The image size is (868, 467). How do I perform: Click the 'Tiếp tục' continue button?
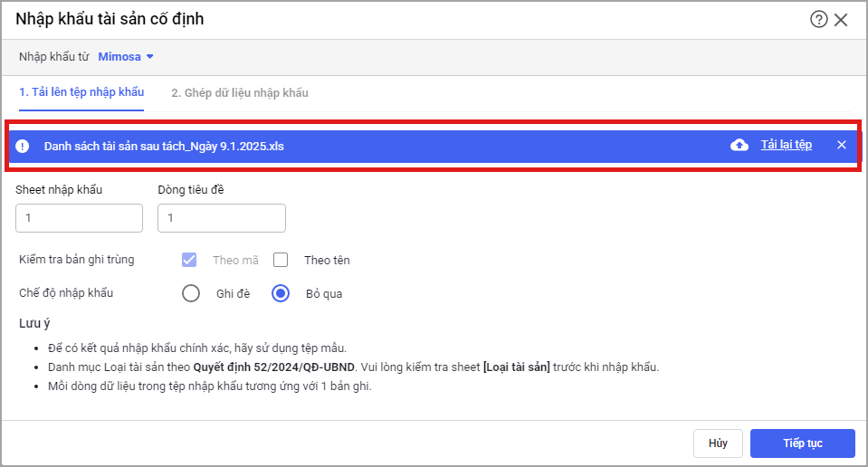[802, 443]
